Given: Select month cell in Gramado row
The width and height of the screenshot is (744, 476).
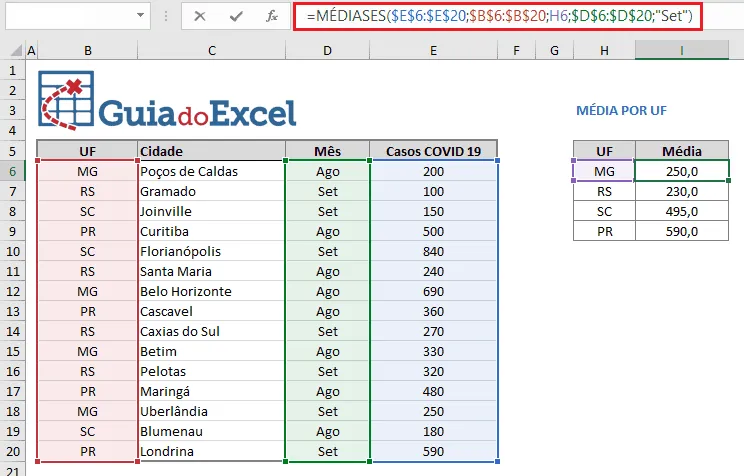Looking at the screenshot, I should point(327,191).
